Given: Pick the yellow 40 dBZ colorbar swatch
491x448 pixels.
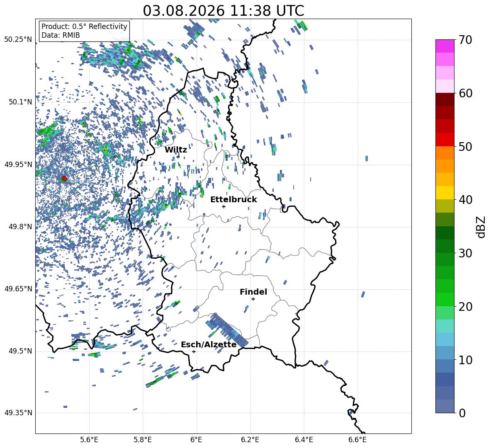Looking at the screenshot, I should (x=445, y=193).
